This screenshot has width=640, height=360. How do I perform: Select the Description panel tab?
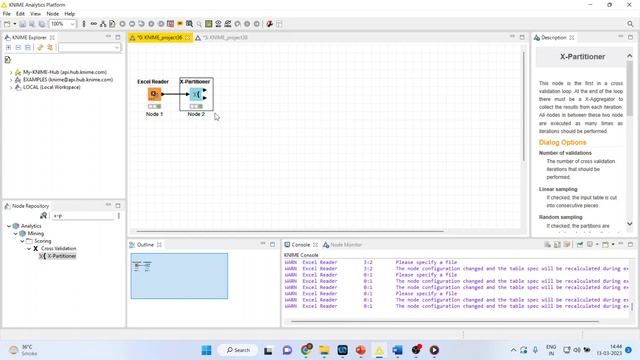click(x=554, y=38)
